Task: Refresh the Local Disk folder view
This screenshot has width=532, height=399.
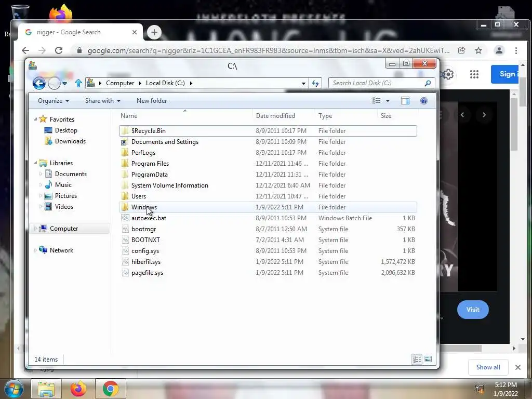Action: pyautogui.click(x=315, y=83)
